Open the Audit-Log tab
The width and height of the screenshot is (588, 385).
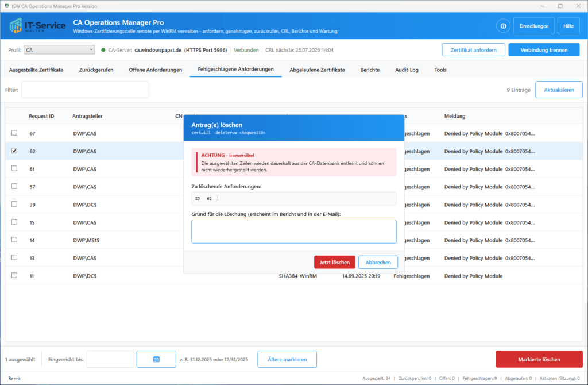(x=407, y=70)
